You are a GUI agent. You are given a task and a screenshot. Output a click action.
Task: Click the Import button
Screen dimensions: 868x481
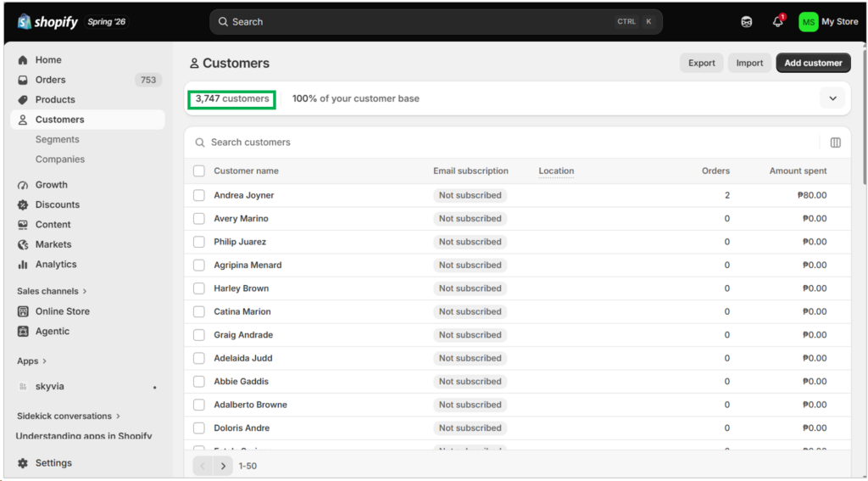[x=749, y=63]
